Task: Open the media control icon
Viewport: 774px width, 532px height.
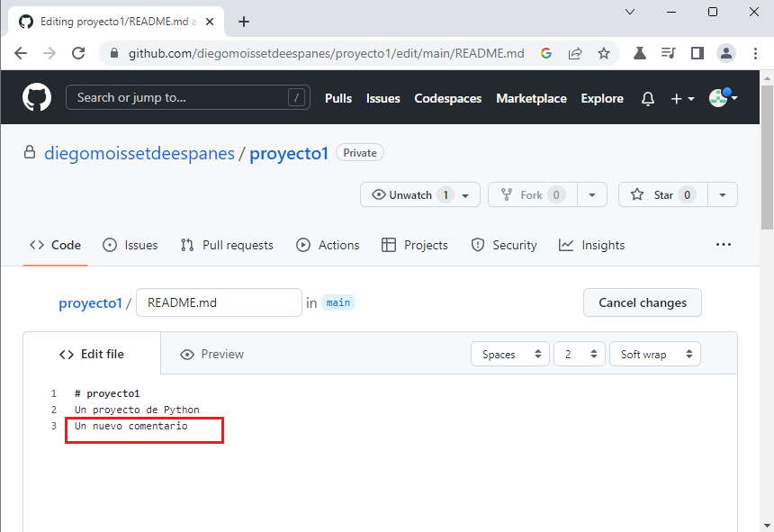Action: click(669, 53)
